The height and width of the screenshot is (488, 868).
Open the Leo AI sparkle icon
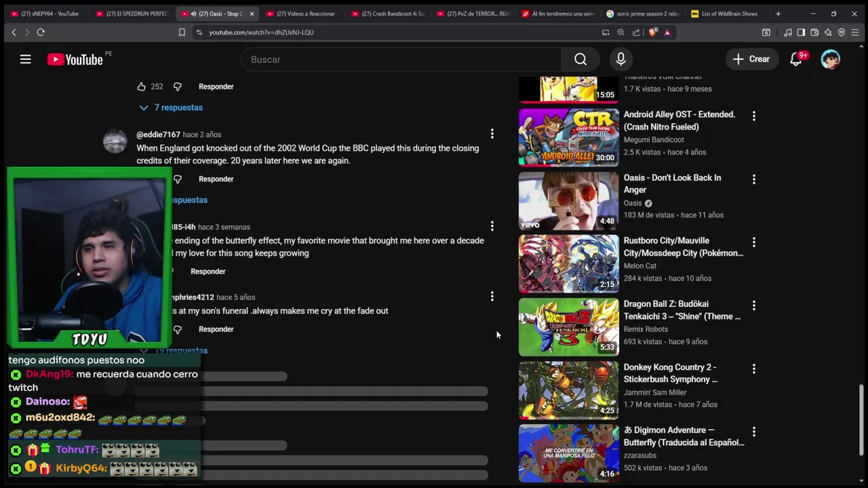click(828, 32)
